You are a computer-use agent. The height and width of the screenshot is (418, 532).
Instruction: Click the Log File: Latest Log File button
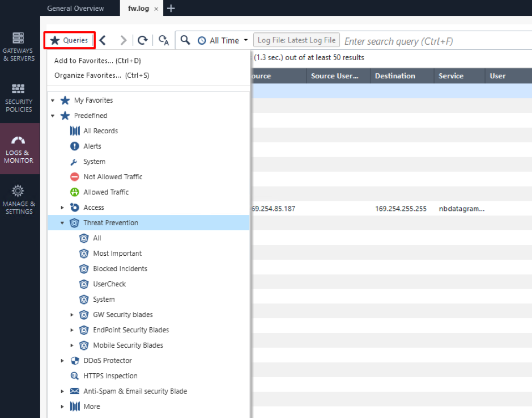pos(296,40)
